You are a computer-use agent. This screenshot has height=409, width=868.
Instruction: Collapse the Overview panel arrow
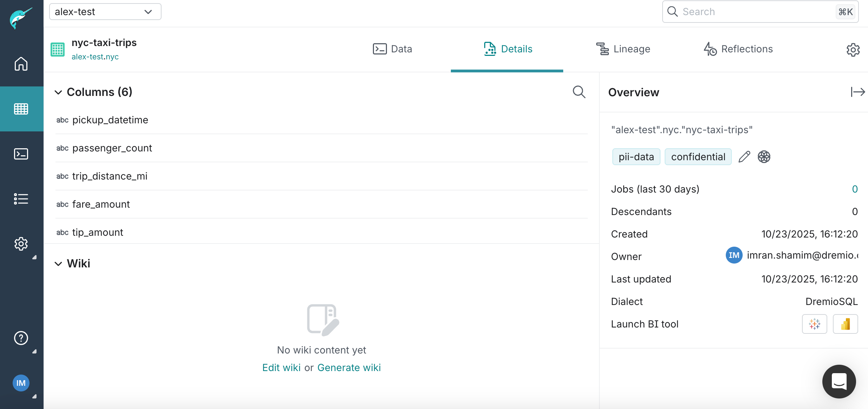click(857, 92)
